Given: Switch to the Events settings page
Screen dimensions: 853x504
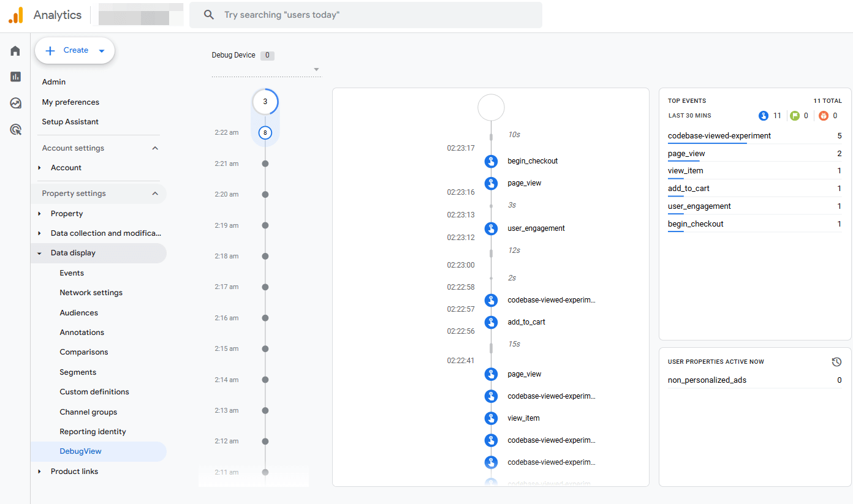Looking at the screenshot, I should (x=72, y=273).
